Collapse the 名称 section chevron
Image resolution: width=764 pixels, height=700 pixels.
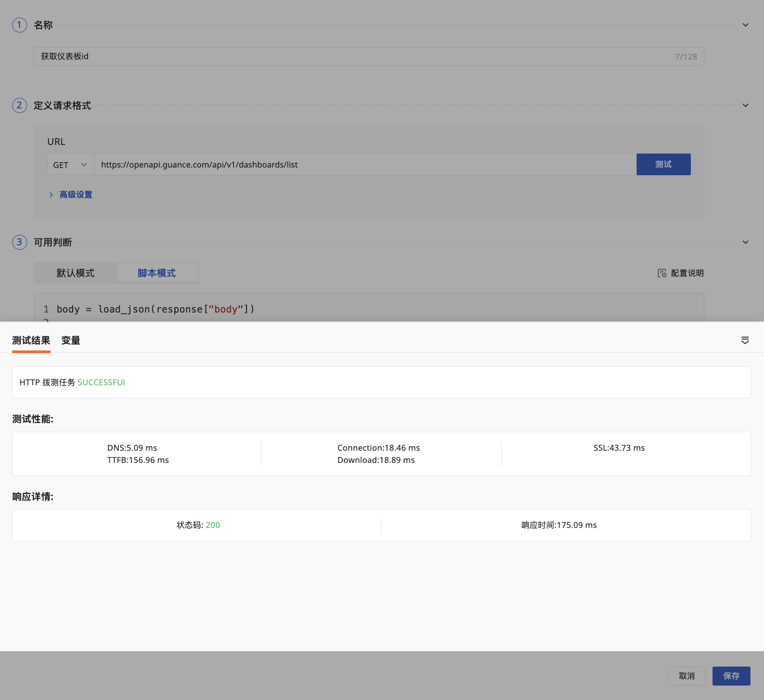pyautogui.click(x=745, y=25)
